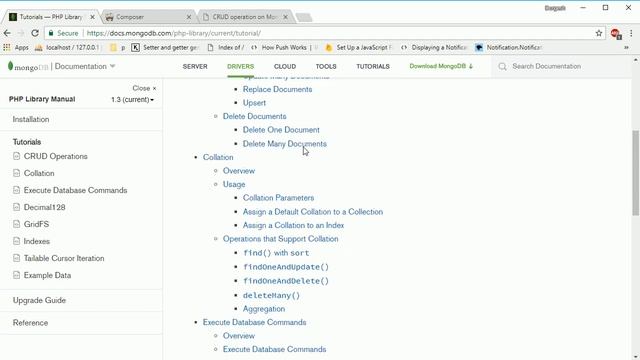Switch to the CRUD operation browser tab

coord(245,17)
